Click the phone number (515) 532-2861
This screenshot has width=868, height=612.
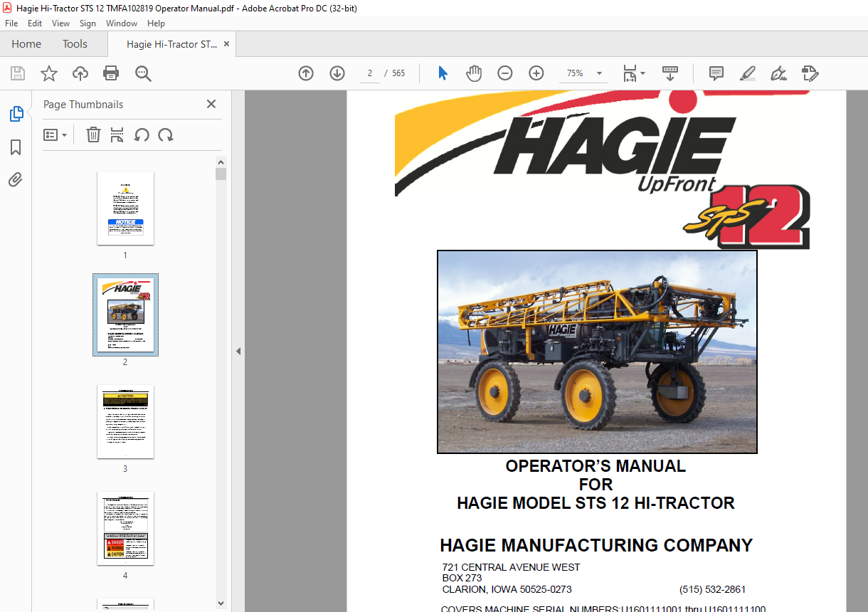(x=712, y=589)
